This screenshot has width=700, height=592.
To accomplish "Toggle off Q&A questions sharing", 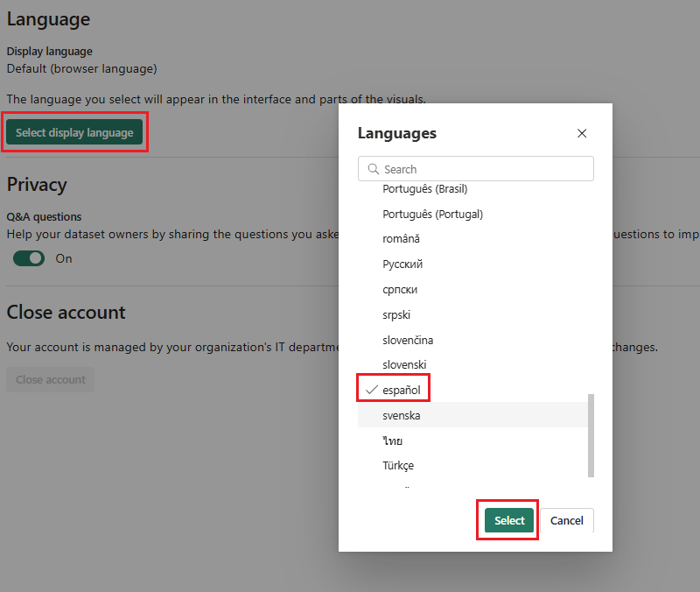I will tap(28, 258).
